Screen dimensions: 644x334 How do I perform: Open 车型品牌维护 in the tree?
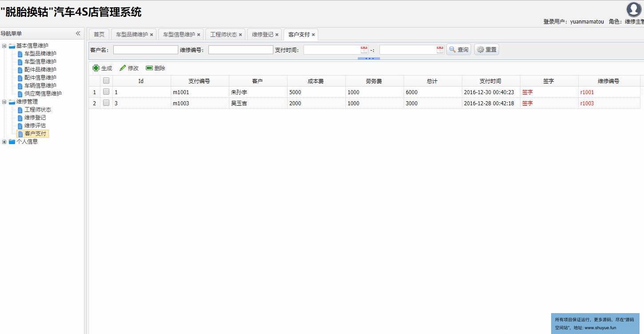tap(40, 54)
